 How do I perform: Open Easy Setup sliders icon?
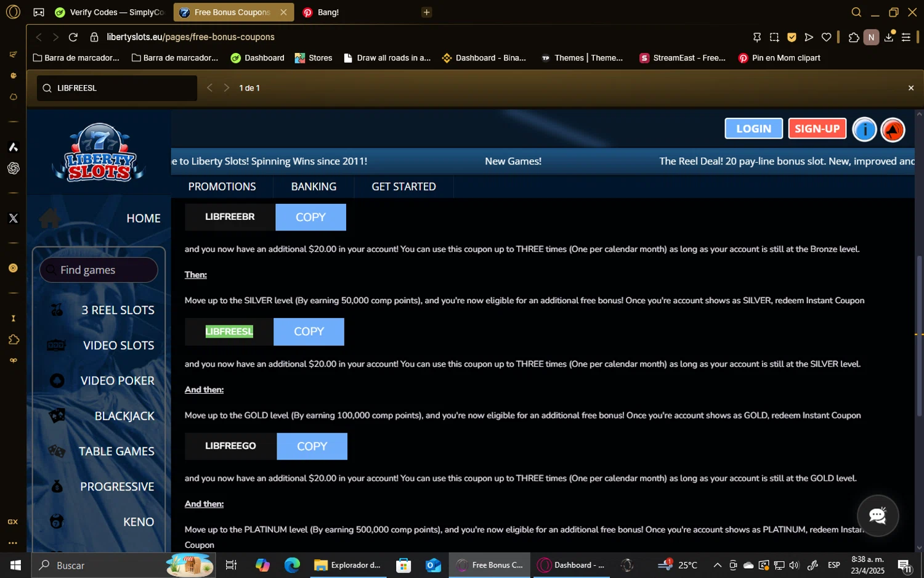point(906,37)
